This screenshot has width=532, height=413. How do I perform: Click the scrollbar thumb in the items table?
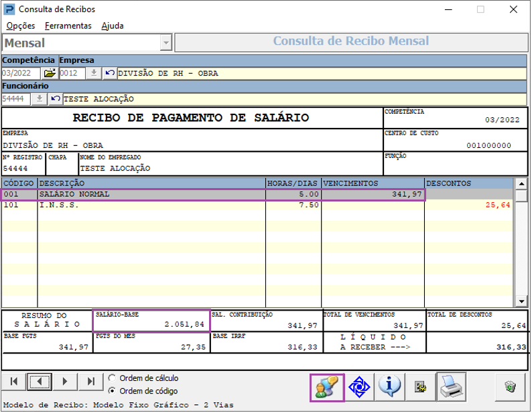point(521,195)
